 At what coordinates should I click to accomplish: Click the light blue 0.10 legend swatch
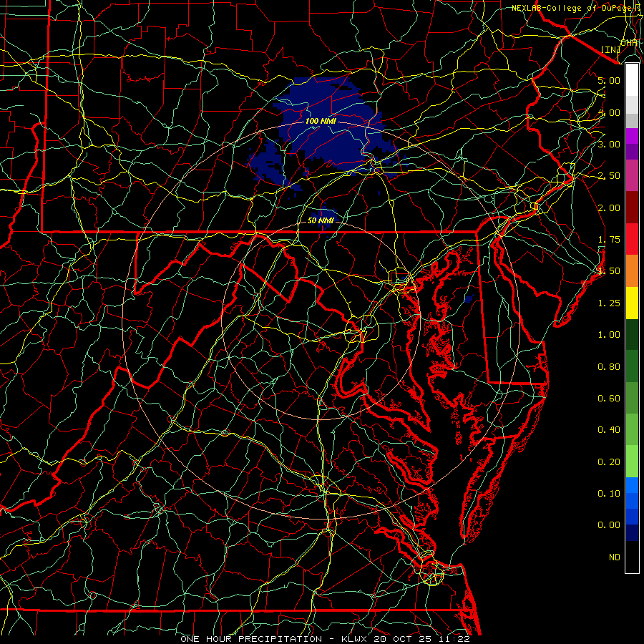pyautogui.click(x=632, y=485)
